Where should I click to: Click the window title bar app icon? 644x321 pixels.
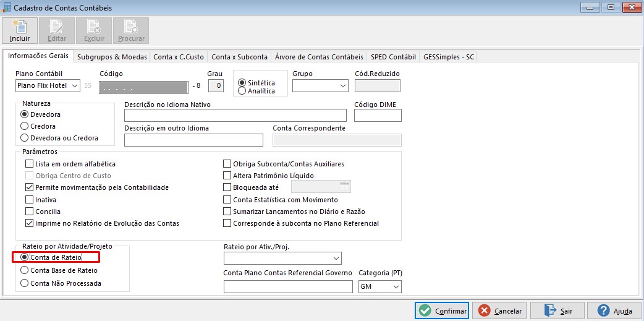(x=7, y=7)
